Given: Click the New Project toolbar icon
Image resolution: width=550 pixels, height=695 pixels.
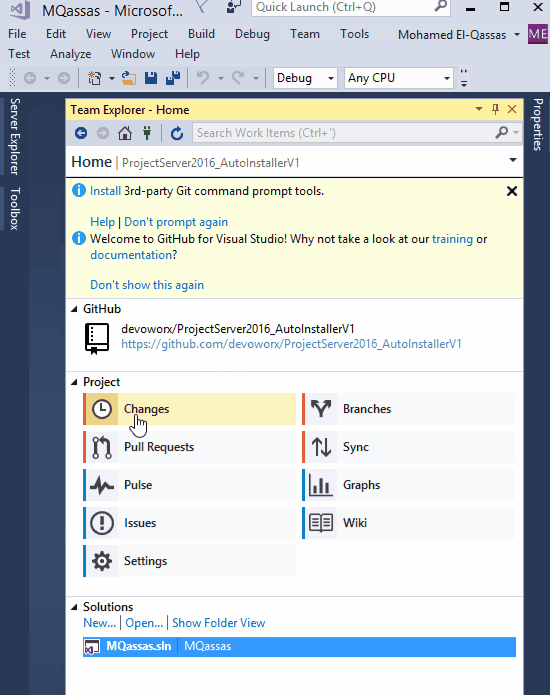Looking at the screenshot, I should (x=94, y=78).
